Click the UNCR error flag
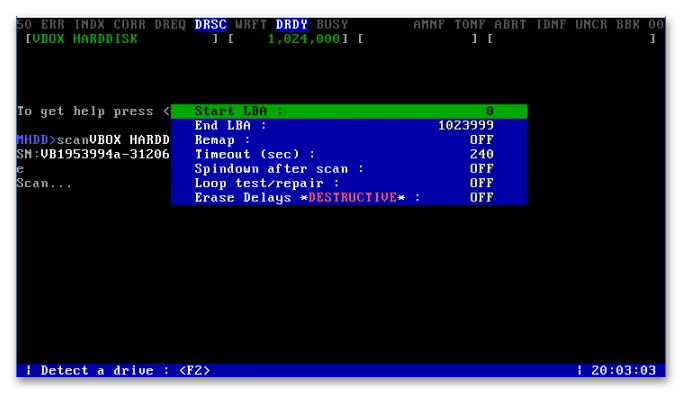The height and width of the screenshot is (393, 682). coord(591,25)
